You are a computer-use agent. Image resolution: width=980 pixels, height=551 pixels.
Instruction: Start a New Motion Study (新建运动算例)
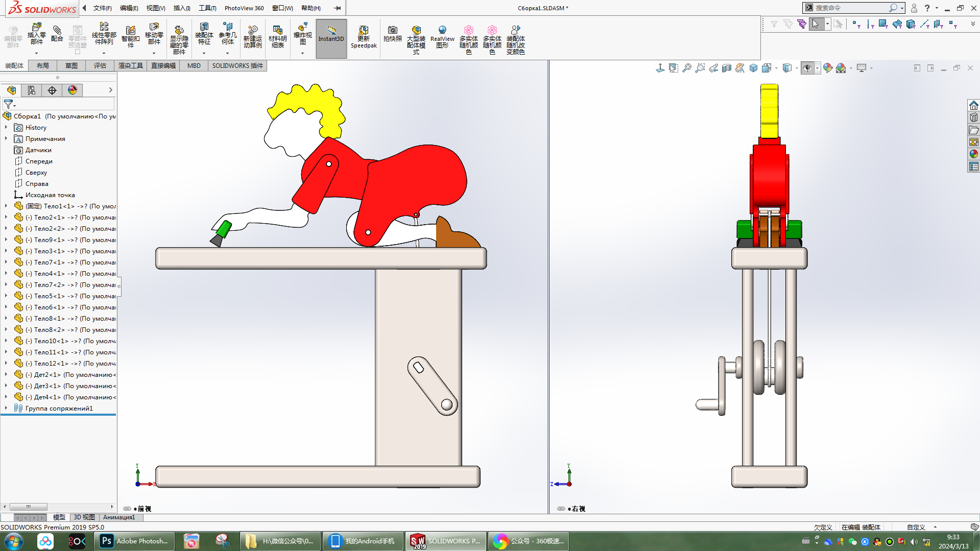252,37
